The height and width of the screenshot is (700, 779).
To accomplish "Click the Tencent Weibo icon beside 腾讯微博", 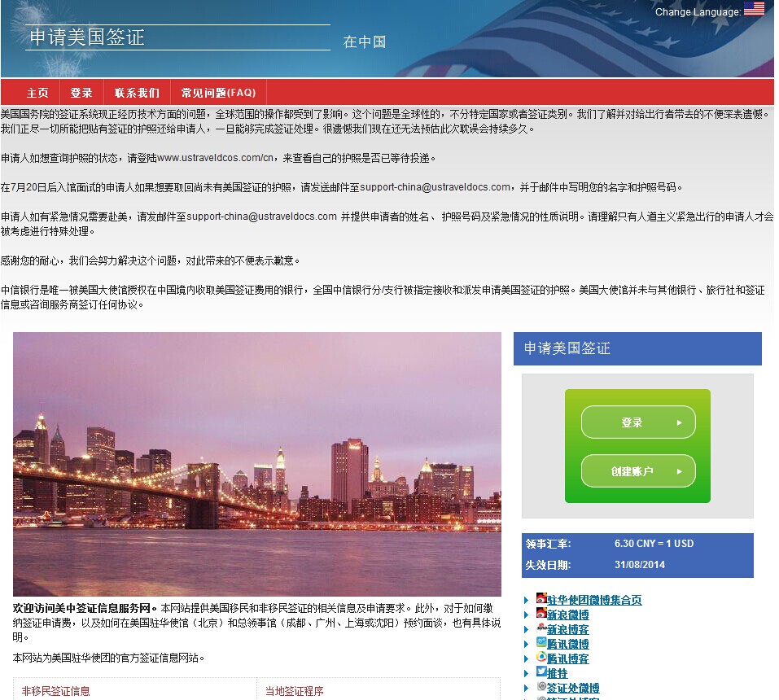I will (x=541, y=643).
